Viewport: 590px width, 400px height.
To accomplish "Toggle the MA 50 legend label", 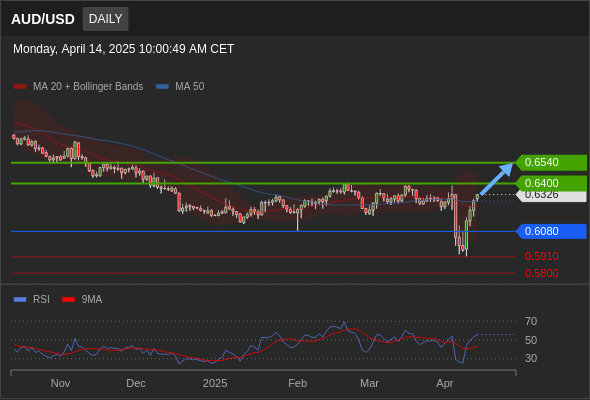I will (190, 87).
